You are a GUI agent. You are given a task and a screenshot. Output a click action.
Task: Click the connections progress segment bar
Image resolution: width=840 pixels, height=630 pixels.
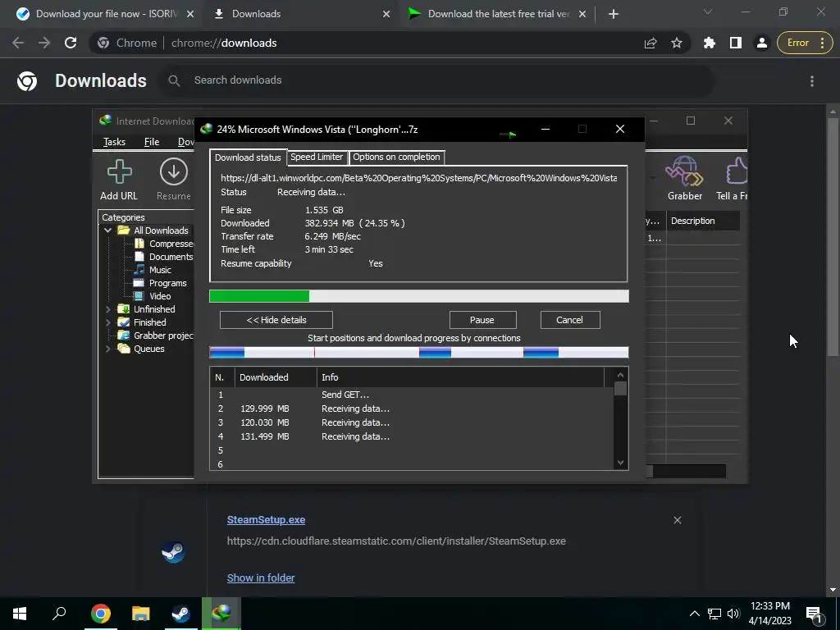[x=419, y=353]
